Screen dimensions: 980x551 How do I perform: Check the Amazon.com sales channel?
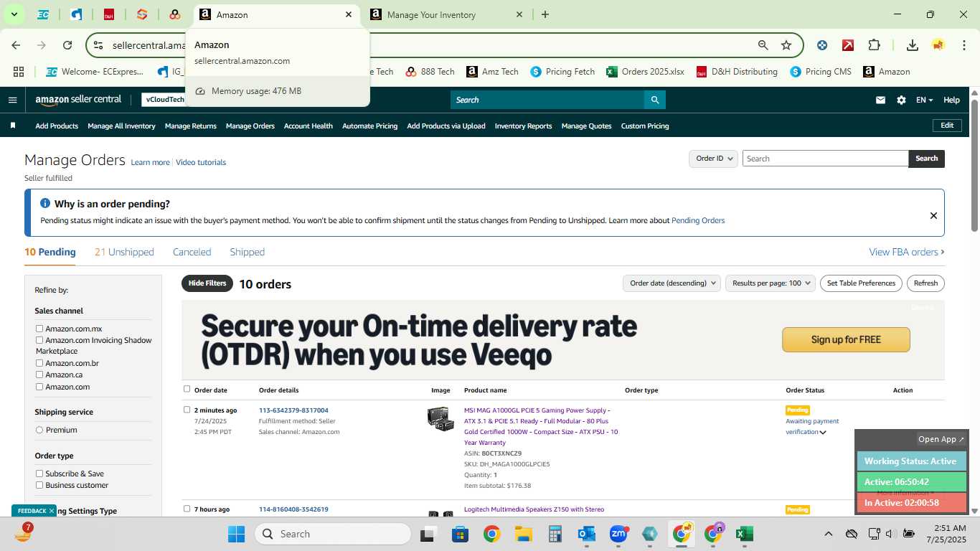[x=39, y=387]
